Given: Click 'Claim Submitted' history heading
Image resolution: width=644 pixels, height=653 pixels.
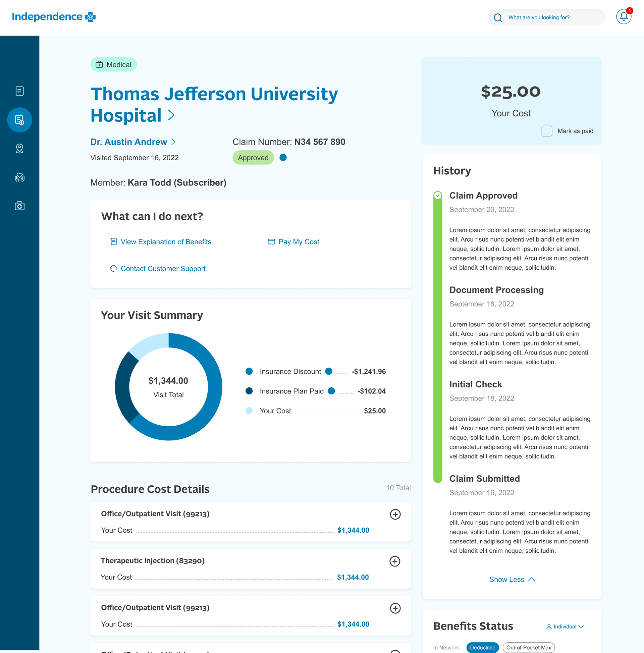Looking at the screenshot, I should point(484,478).
